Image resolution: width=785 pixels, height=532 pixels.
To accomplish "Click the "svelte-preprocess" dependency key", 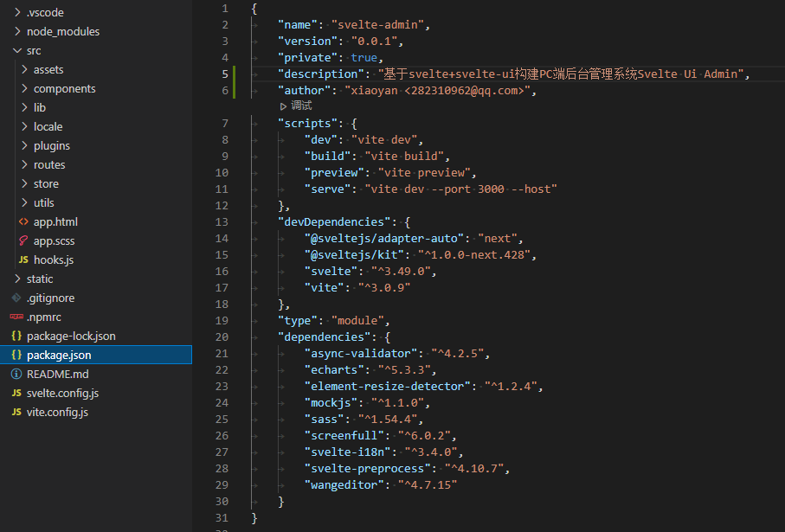I will (x=368, y=469).
